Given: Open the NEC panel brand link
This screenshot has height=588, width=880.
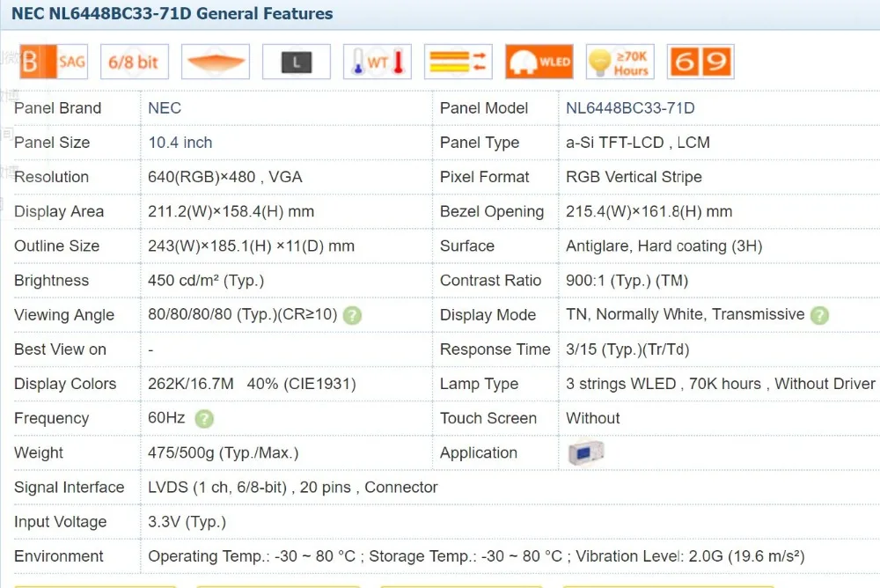Looking at the screenshot, I should coord(165,107).
